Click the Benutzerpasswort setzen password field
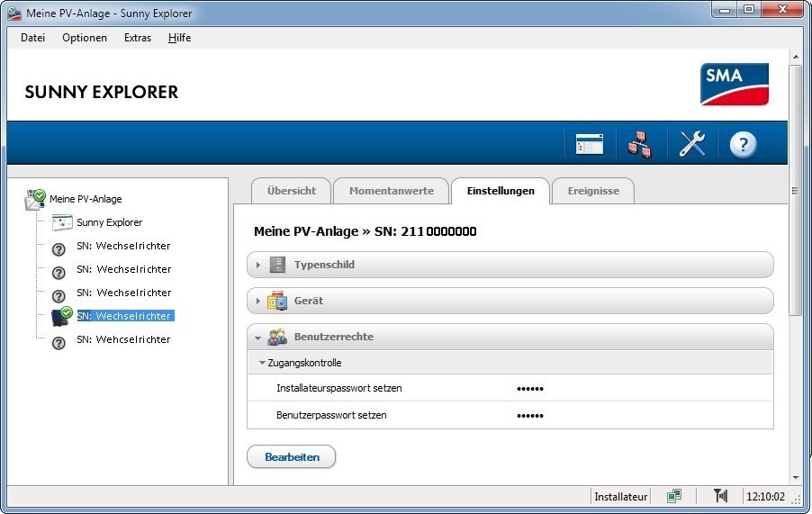 point(529,416)
